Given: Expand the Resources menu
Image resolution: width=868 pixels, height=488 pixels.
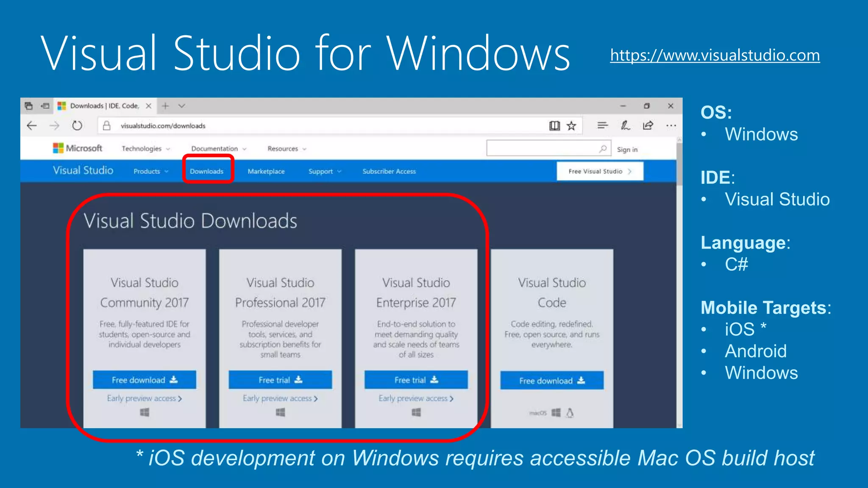Looking at the screenshot, I should [287, 149].
